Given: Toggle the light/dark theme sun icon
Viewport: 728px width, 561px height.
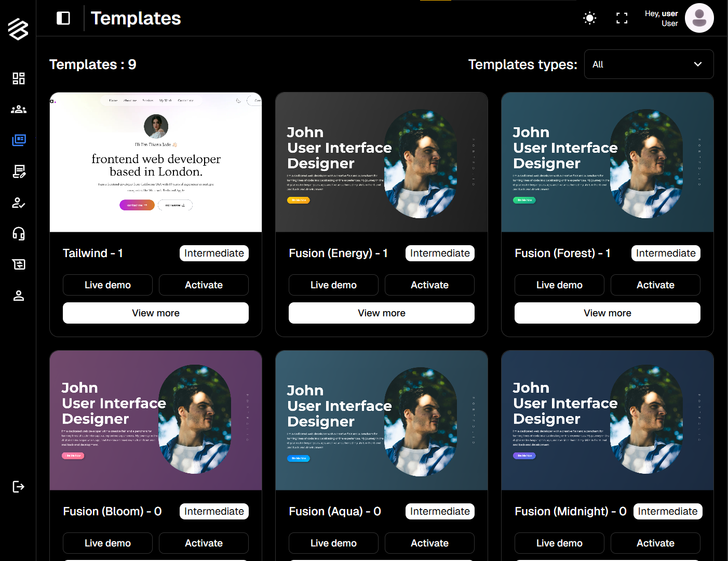Looking at the screenshot, I should pyautogui.click(x=590, y=19).
